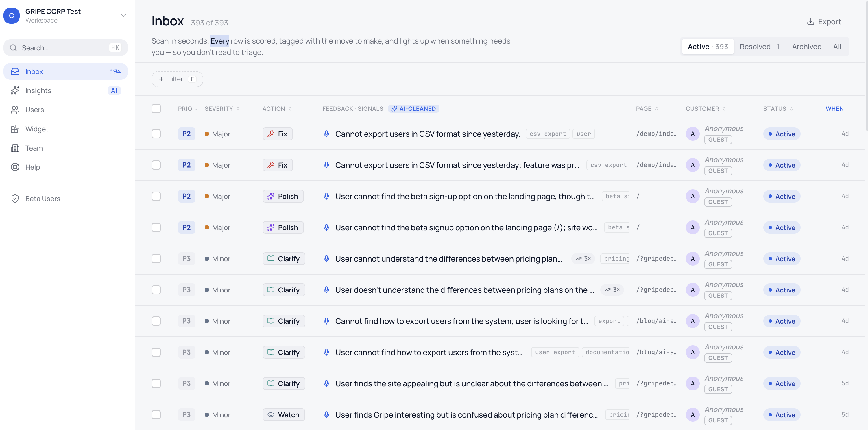Click the 'user export' tag
Viewport: 868px width, 430px height.
pyautogui.click(x=555, y=352)
